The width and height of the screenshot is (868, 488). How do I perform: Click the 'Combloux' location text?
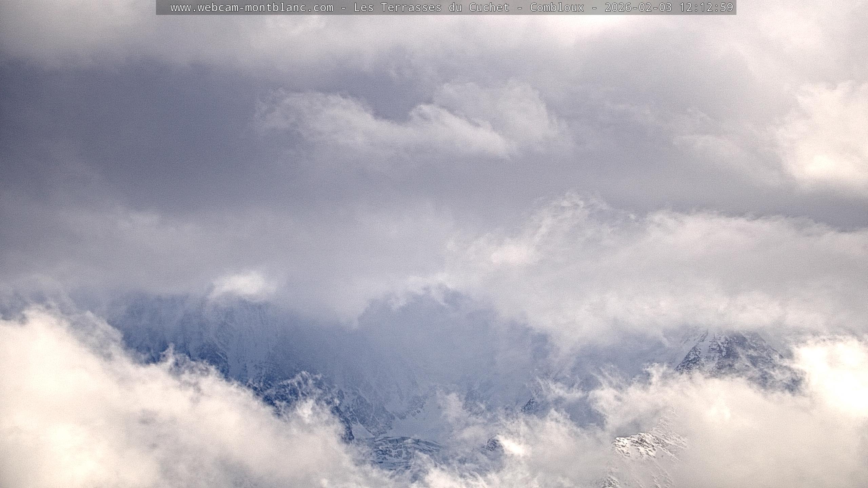(557, 7)
